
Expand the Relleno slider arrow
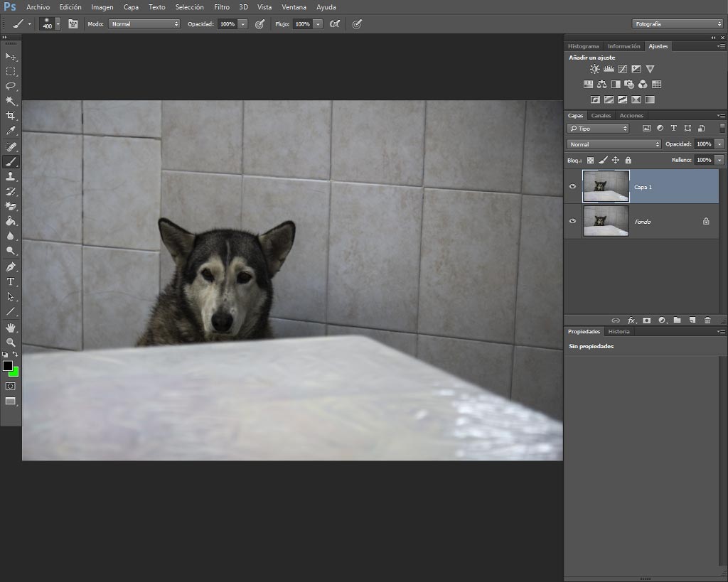click(719, 160)
